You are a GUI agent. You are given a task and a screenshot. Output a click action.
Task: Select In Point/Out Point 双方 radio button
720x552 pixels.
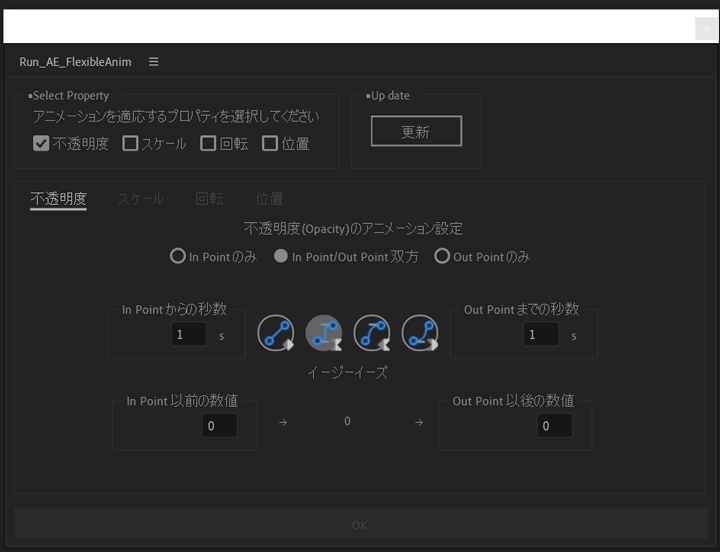(281, 256)
